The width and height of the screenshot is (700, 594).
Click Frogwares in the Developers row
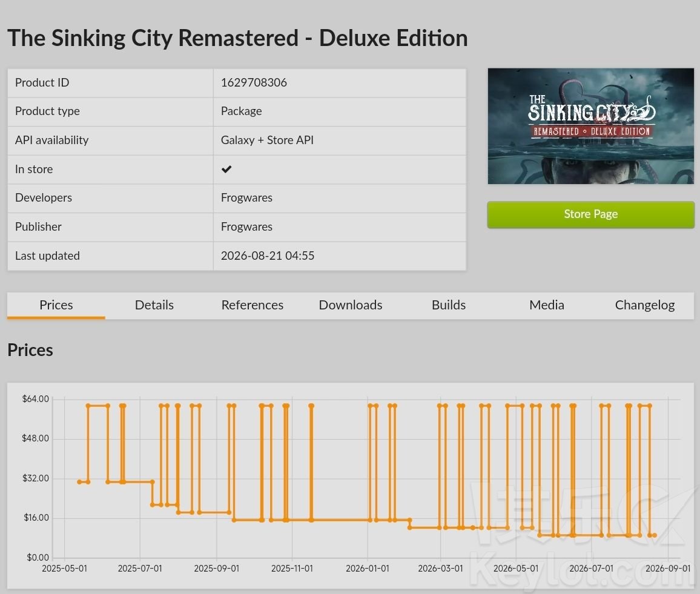tap(246, 198)
